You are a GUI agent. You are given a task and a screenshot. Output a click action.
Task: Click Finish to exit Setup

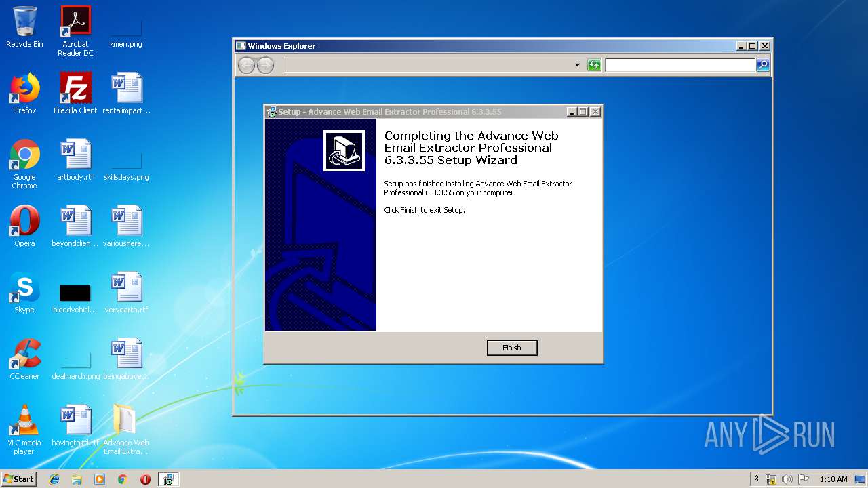(x=512, y=348)
